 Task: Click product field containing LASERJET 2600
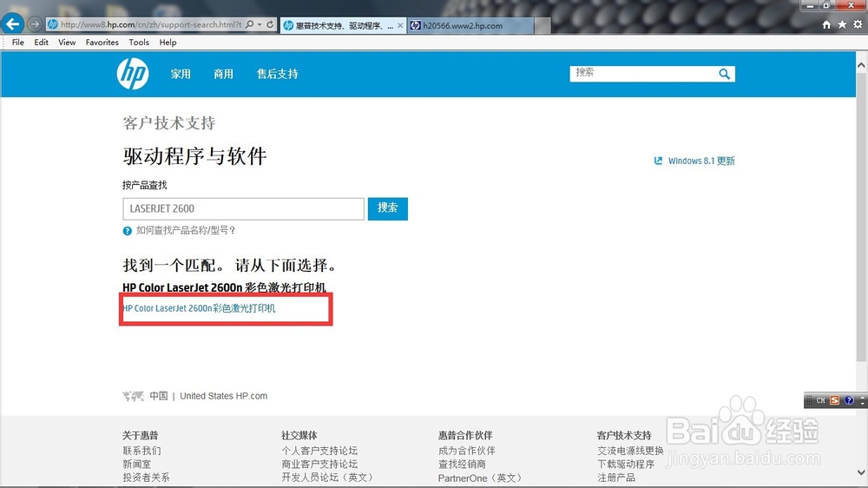pyautogui.click(x=244, y=208)
